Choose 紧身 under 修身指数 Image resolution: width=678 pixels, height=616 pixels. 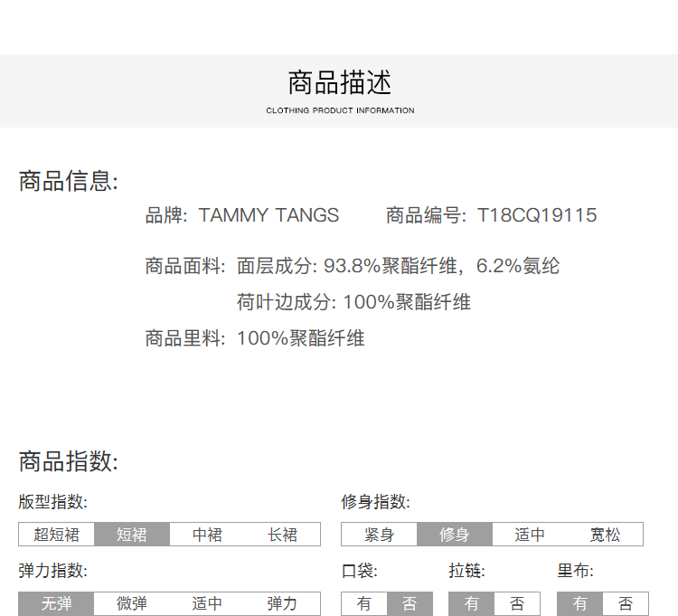coord(379,535)
